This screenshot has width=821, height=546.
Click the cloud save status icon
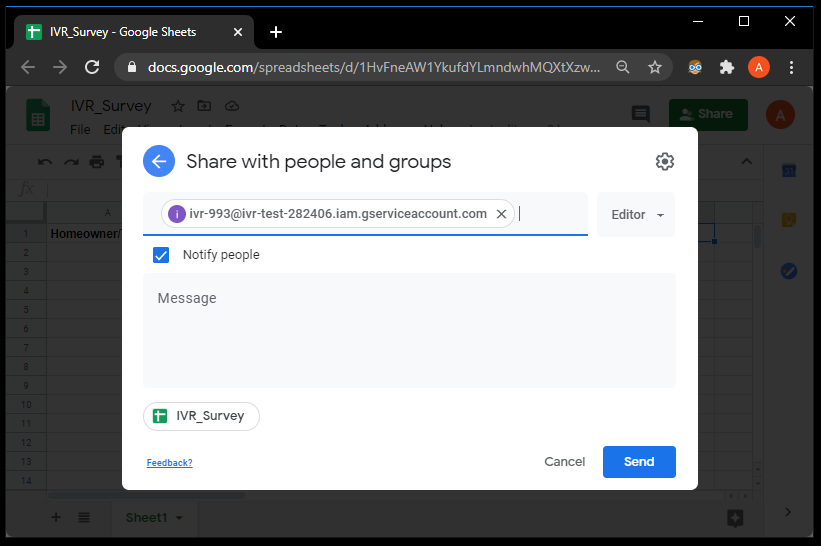232,106
